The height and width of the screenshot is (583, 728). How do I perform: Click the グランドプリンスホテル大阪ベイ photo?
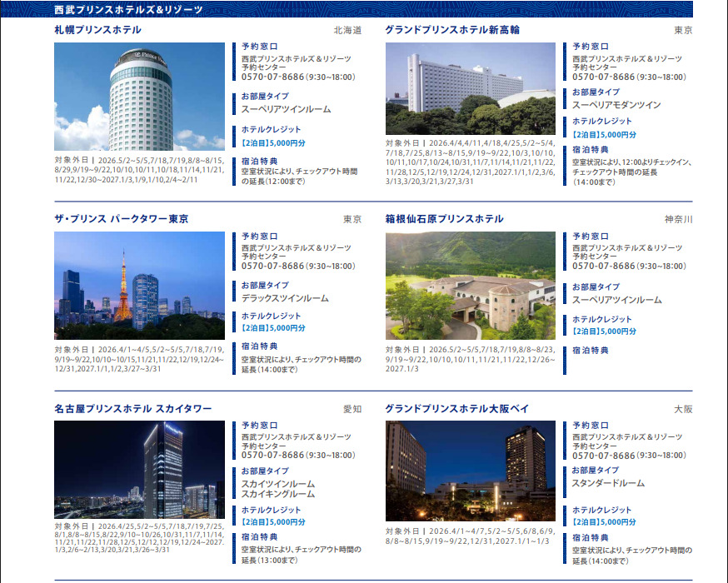470,471
